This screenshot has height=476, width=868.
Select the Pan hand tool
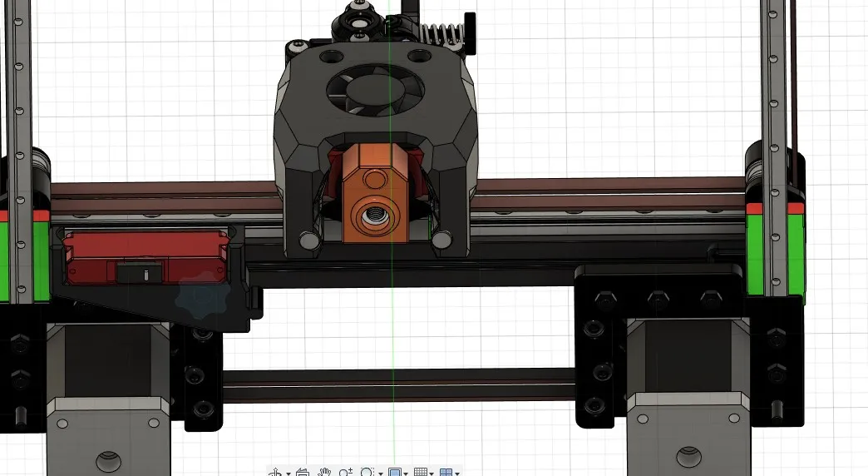point(325,472)
